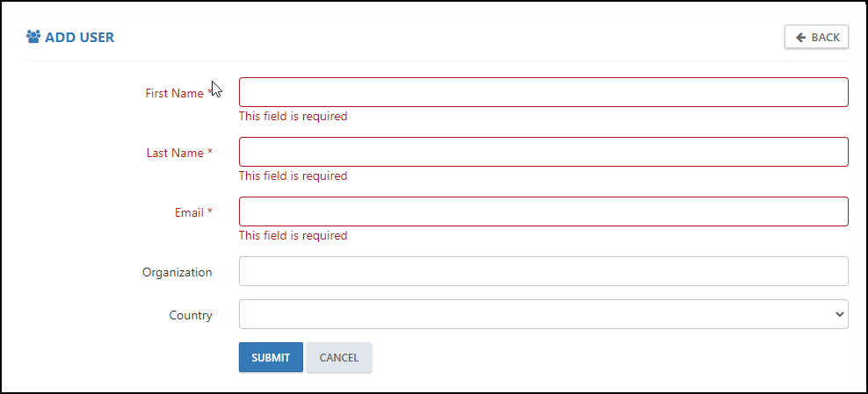Click the Last Name label

pos(179,153)
